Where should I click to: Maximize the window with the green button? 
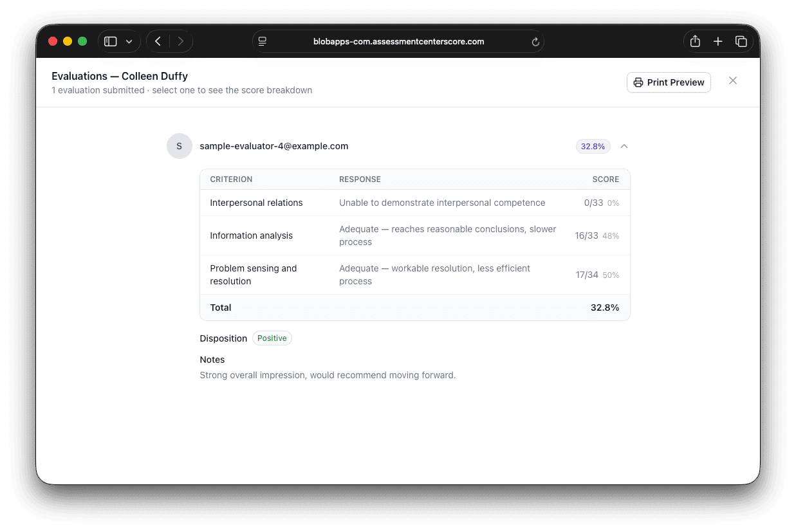82,41
